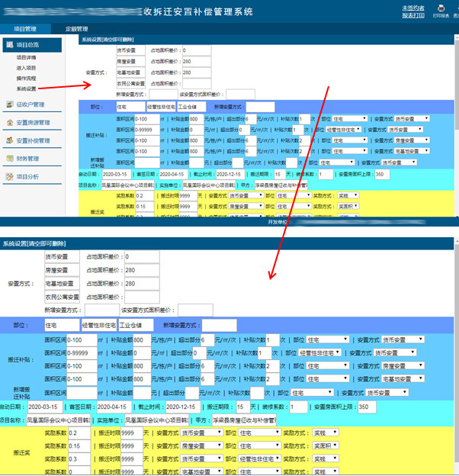Open 宅基地安置 dropdown in lower panel's 搬迁补贴 section
The height and width of the screenshot is (476, 459).
tap(406, 378)
